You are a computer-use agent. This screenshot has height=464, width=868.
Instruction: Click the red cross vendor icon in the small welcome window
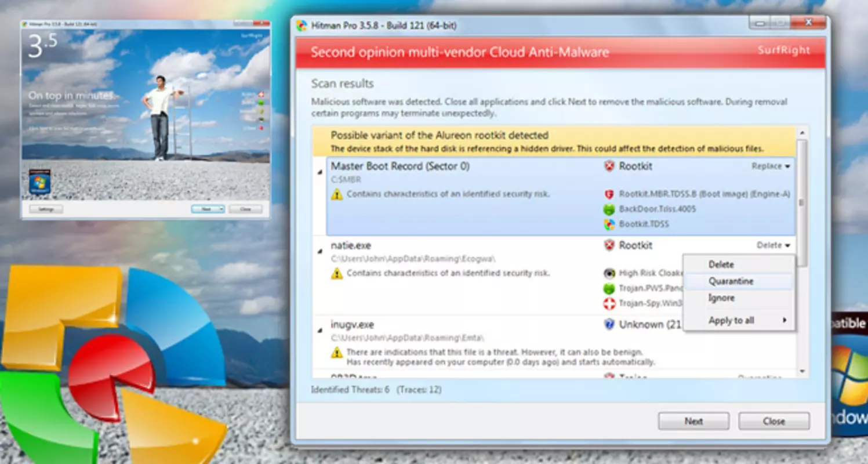tap(260, 95)
